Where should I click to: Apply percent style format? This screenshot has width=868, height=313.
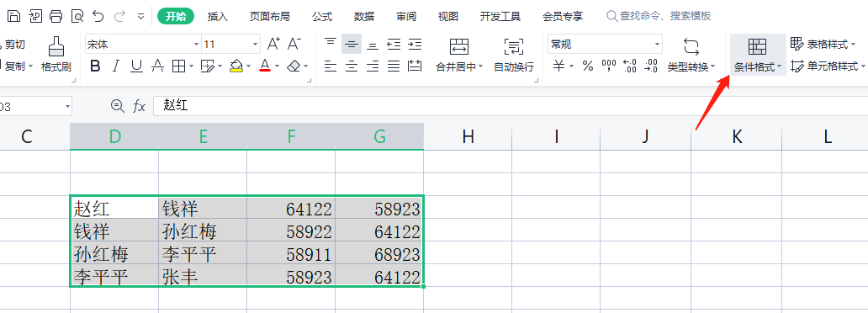click(588, 66)
